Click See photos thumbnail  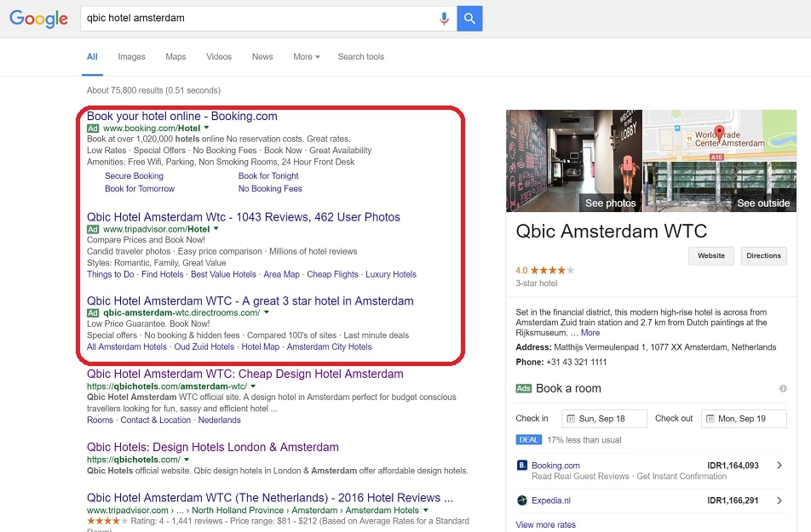574,161
